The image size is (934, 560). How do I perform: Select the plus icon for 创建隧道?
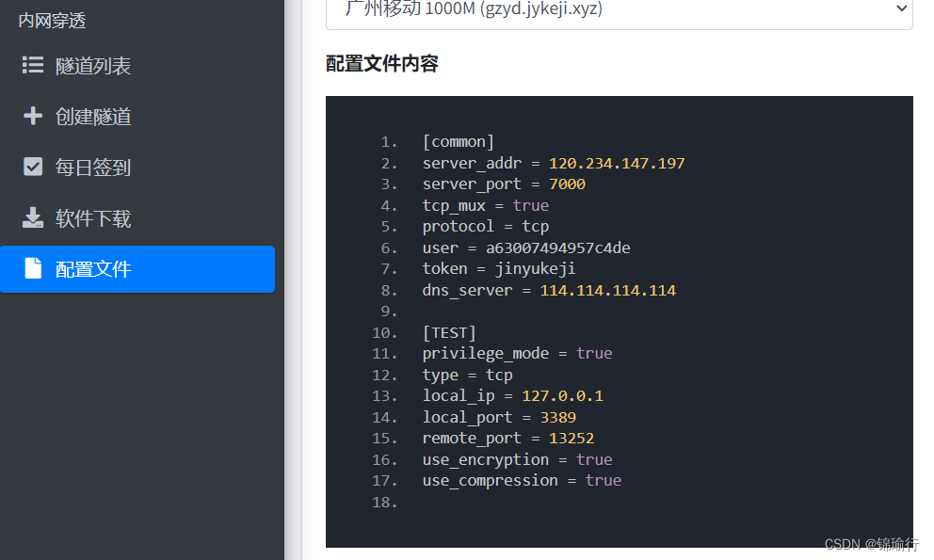pos(32,116)
